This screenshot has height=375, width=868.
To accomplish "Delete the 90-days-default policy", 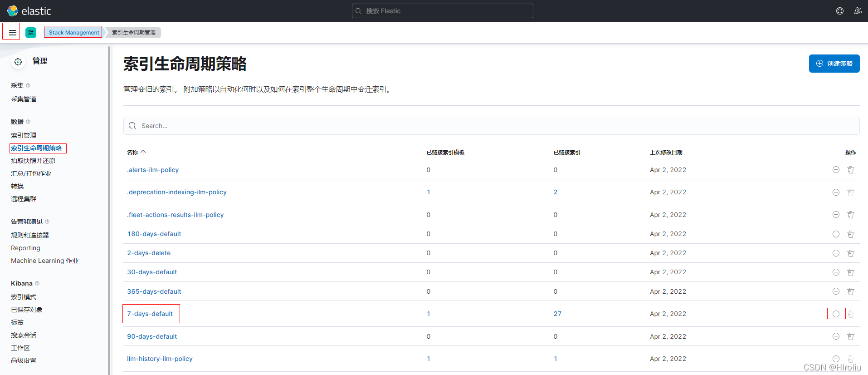I will coord(851,336).
